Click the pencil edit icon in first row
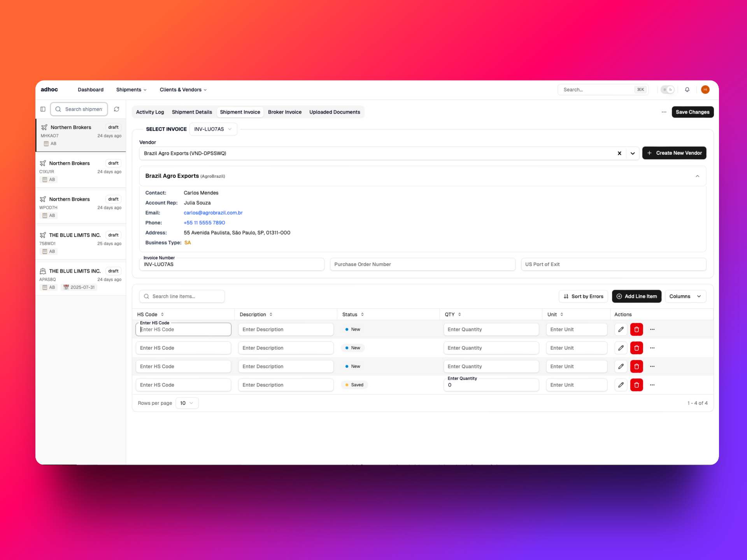This screenshot has width=747, height=560. click(621, 329)
